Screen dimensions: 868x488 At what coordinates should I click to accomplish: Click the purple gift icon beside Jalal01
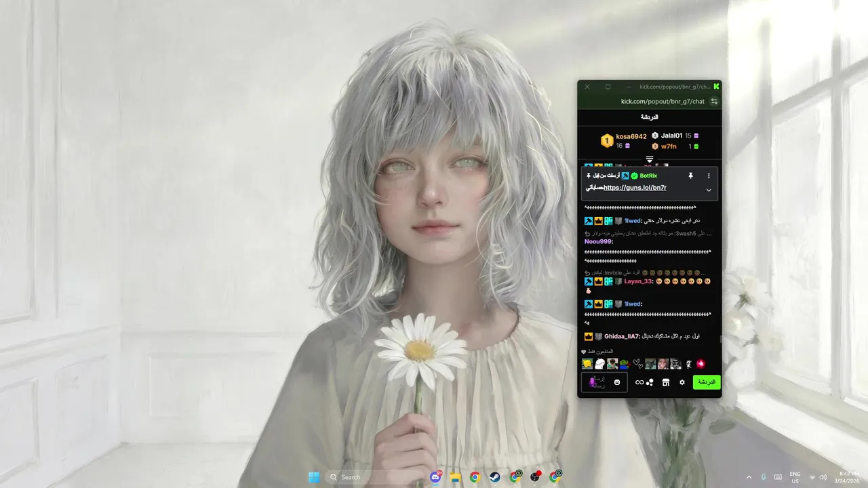coord(696,136)
